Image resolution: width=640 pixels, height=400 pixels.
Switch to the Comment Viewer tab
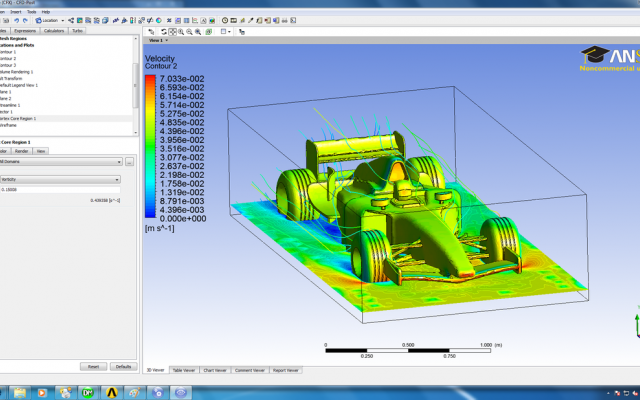pyautogui.click(x=250, y=370)
